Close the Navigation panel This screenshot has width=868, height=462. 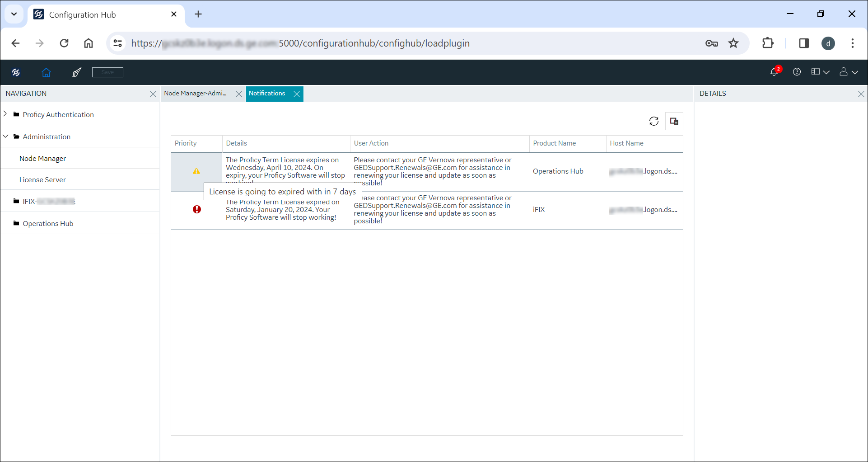click(153, 94)
